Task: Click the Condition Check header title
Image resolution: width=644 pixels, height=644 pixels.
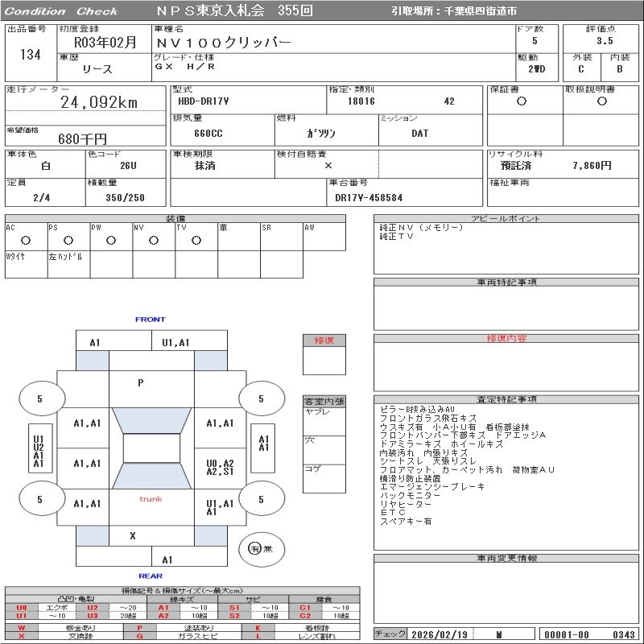Action: click(61, 11)
